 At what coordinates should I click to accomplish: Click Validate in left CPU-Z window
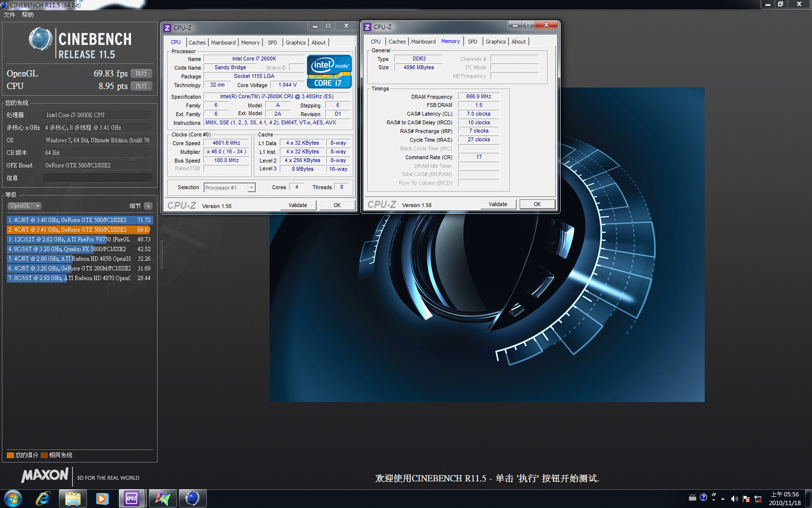(x=298, y=205)
